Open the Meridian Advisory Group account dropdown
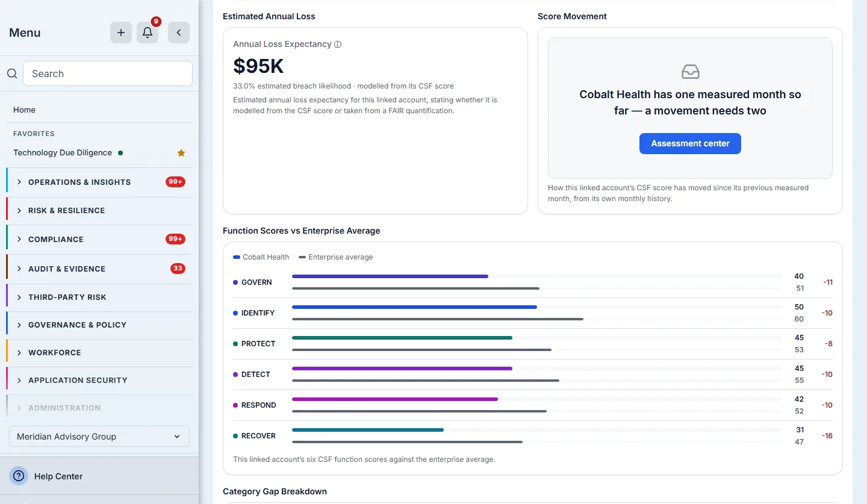This screenshot has height=504, width=867. (99, 437)
